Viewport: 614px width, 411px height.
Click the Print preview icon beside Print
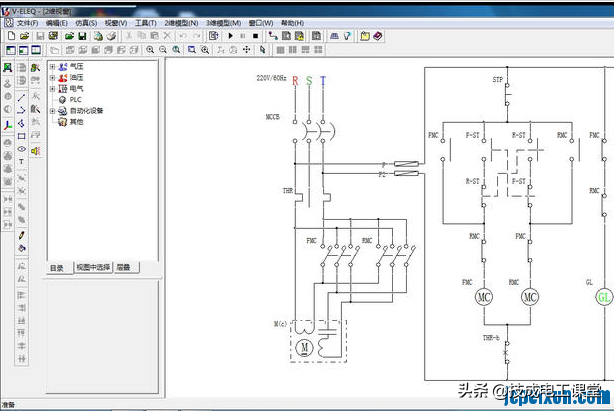pyautogui.click(x=98, y=36)
